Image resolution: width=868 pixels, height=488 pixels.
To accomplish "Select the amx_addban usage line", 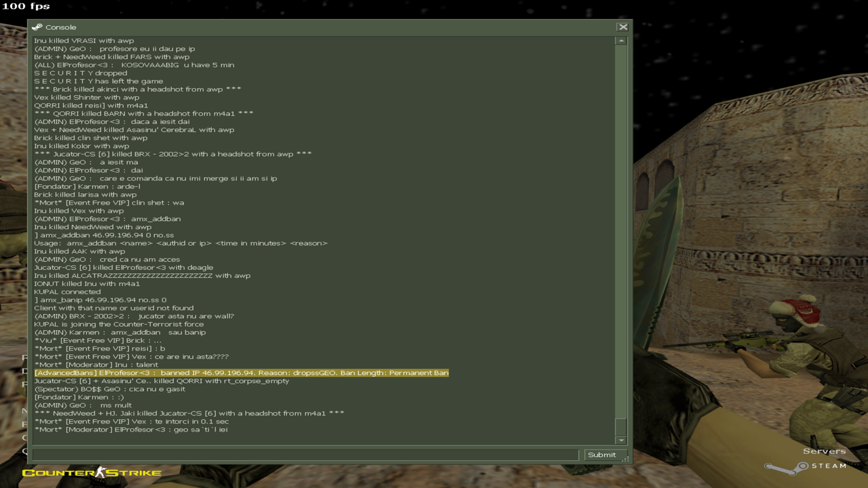I will click(x=181, y=243).
